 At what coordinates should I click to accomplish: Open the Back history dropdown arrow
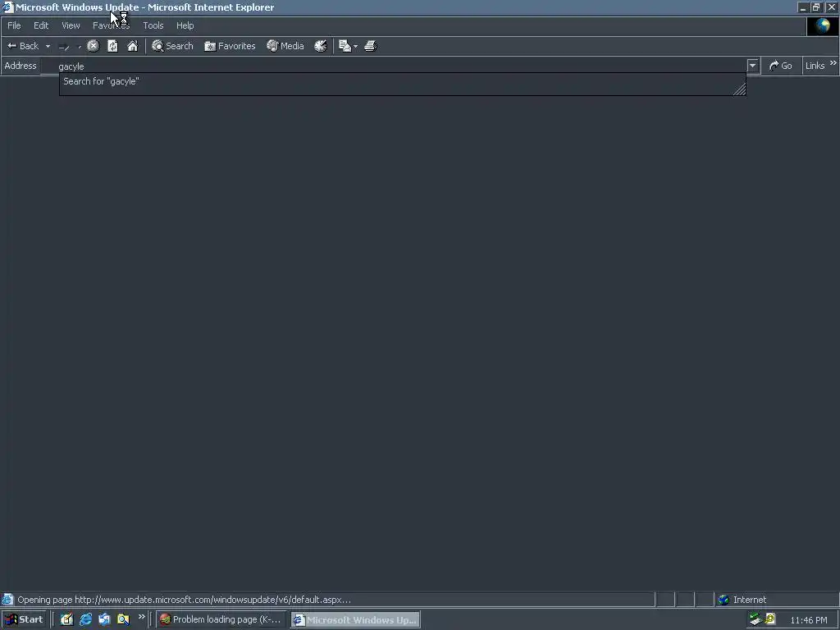48,46
